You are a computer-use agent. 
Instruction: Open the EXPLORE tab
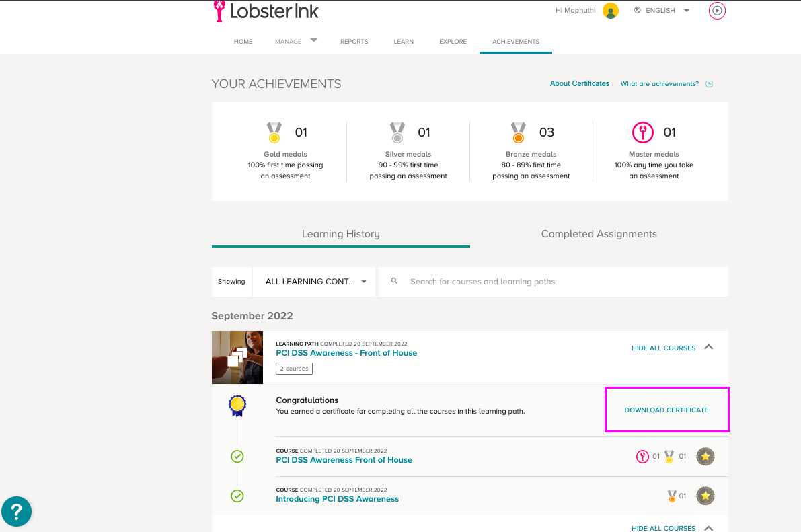(453, 42)
